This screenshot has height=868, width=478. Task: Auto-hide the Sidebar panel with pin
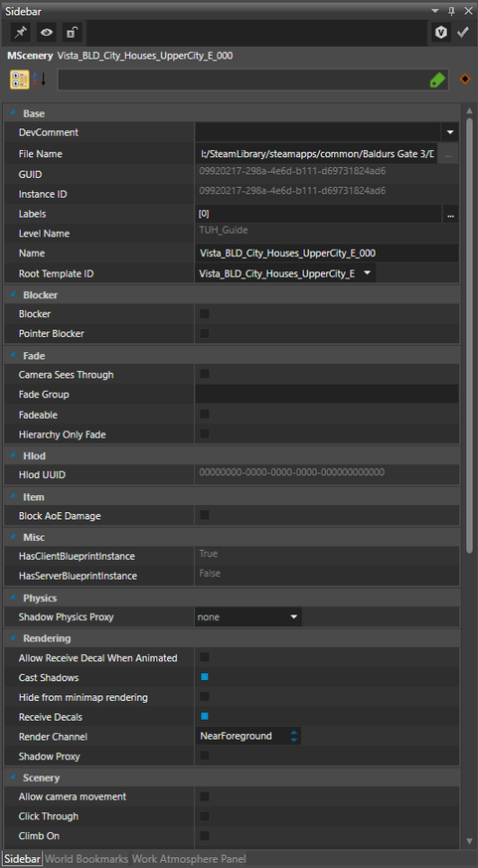pos(451,11)
